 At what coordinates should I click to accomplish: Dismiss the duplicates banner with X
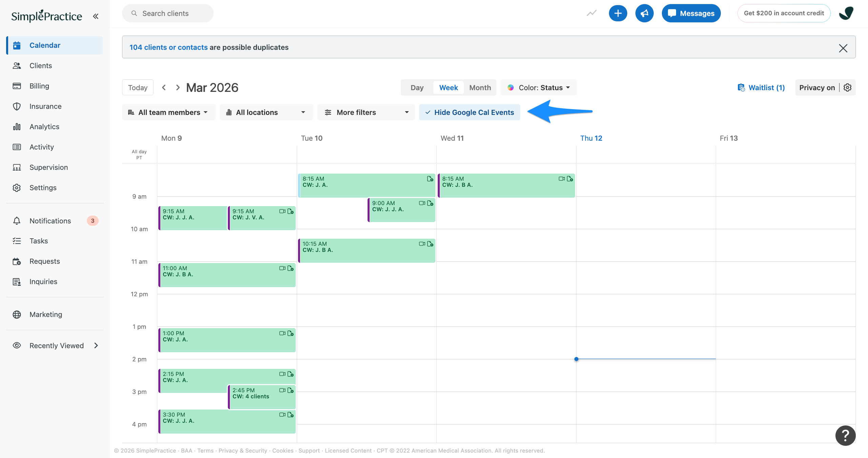pos(843,48)
